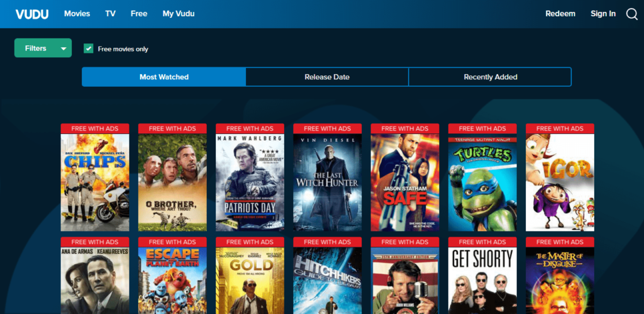Screen dimensions: 644x314
Task: Open O Brother, Where Art Thou? poster
Action: [172, 182]
